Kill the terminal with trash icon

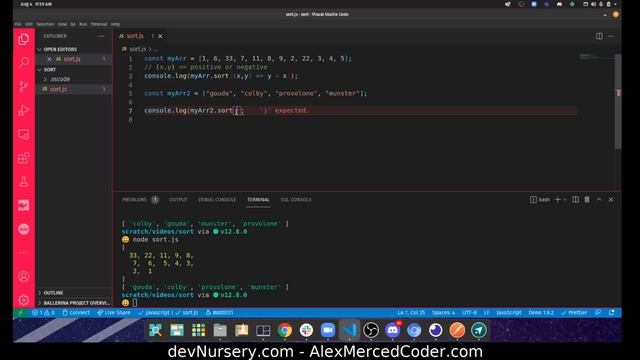pyautogui.click(x=587, y=200)
